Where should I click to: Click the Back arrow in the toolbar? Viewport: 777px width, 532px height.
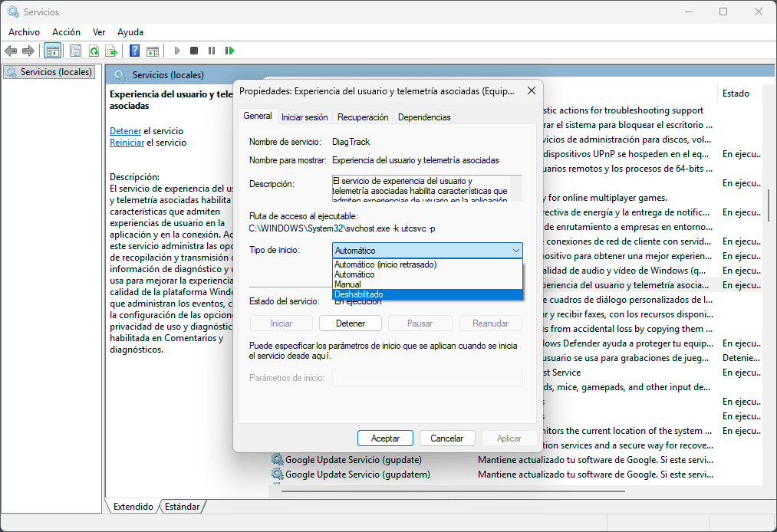coord(10,51)
